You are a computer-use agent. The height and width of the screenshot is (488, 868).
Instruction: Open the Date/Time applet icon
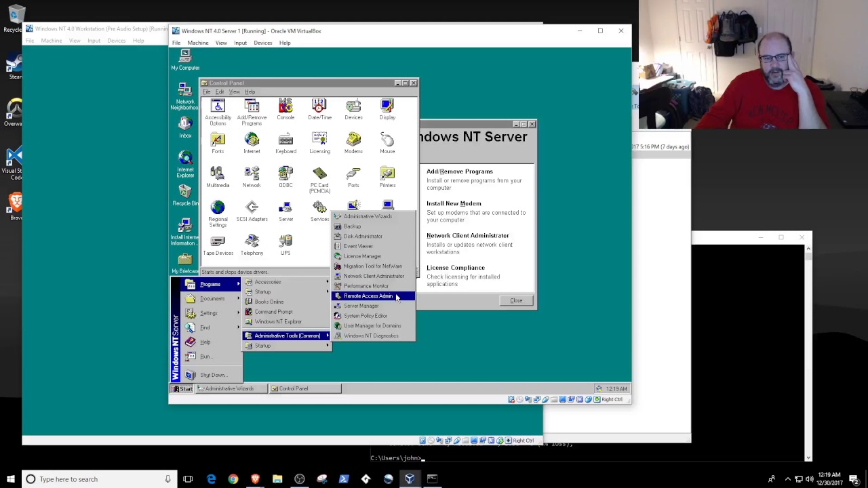coord(319,109)
